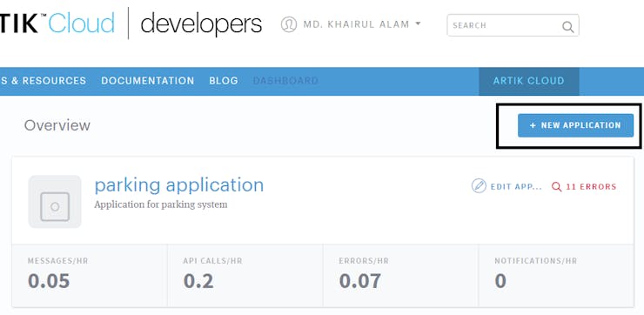Click the API CALLS/HR label
644x315 pixels.
212,261
